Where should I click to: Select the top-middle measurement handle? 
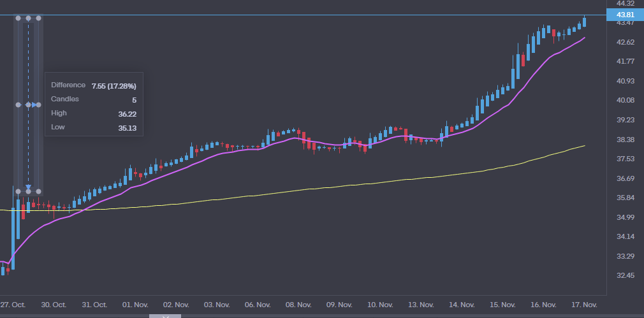(28, 18)
